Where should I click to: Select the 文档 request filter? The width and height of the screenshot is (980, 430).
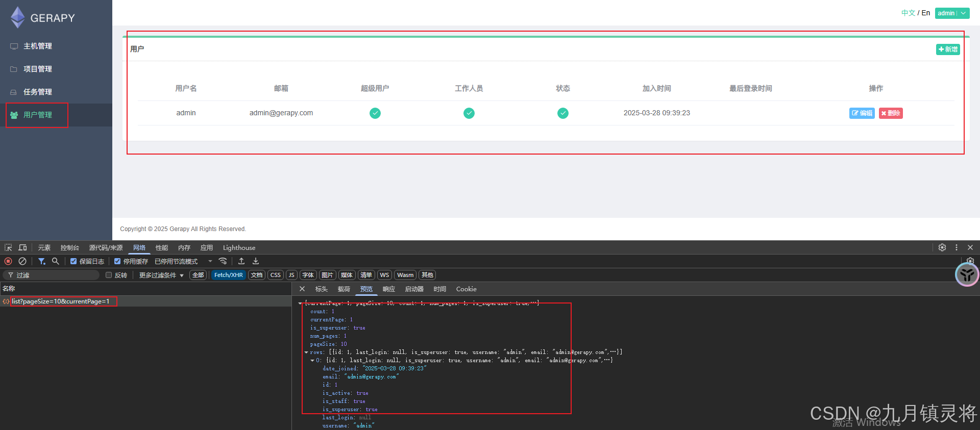[x=257, y=275]
